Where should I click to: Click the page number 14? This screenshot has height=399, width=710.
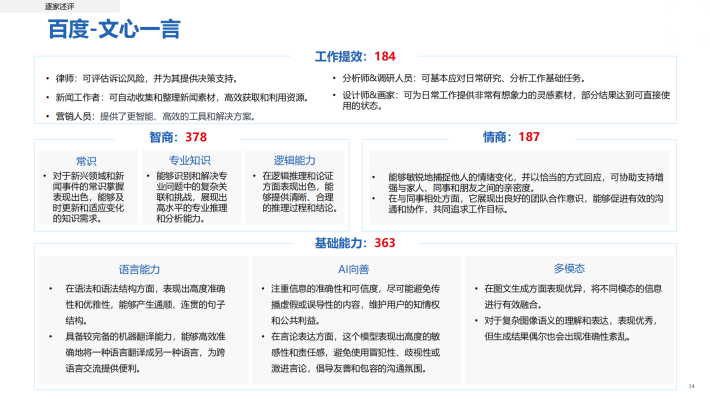point(691,386)
